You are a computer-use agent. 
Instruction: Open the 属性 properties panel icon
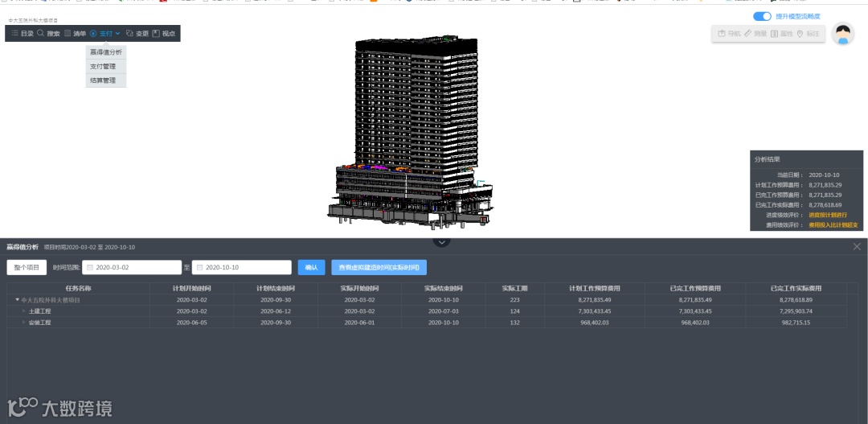[775, 34]
